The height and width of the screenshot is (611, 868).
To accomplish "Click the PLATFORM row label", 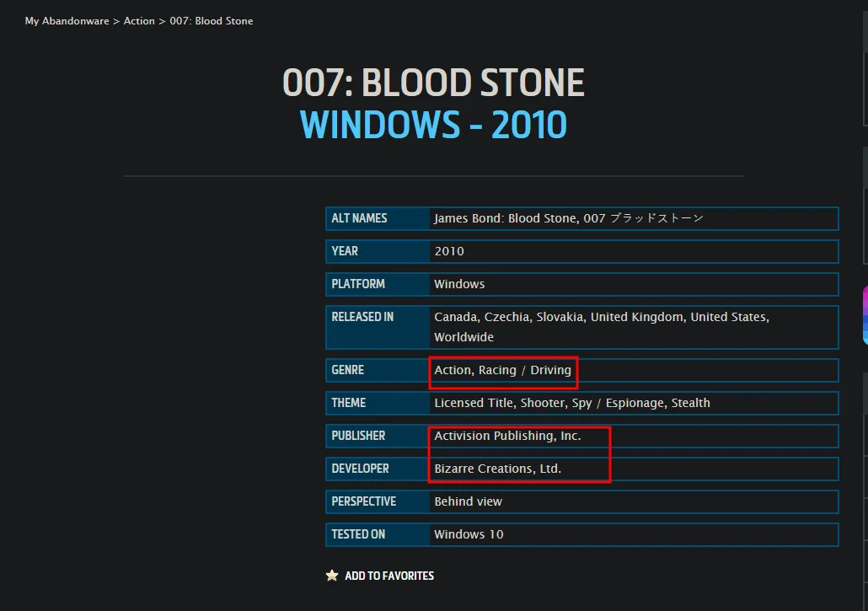I will pos(358,284).
